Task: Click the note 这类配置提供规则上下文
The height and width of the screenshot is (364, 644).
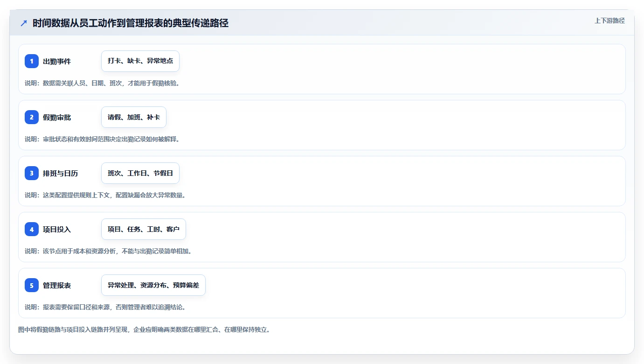Action: tap(105, 195)
